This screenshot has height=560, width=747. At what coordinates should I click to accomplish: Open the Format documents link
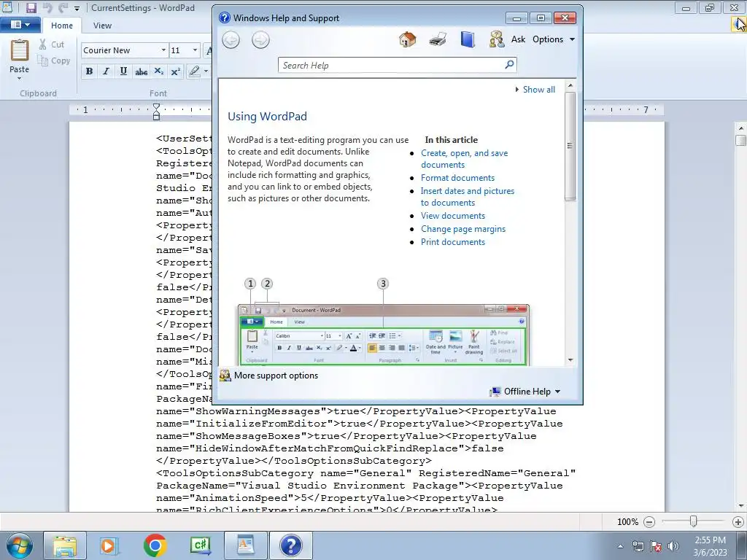458,178
